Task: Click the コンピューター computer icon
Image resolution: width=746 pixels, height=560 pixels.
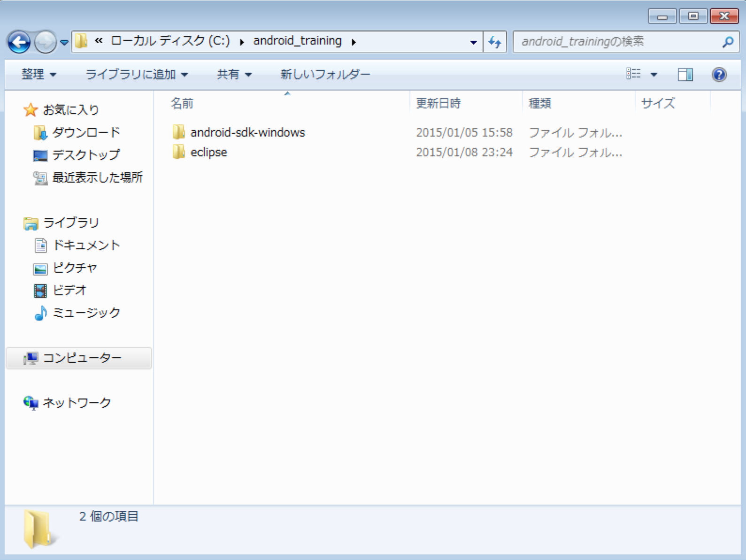Action: (31, 359)
